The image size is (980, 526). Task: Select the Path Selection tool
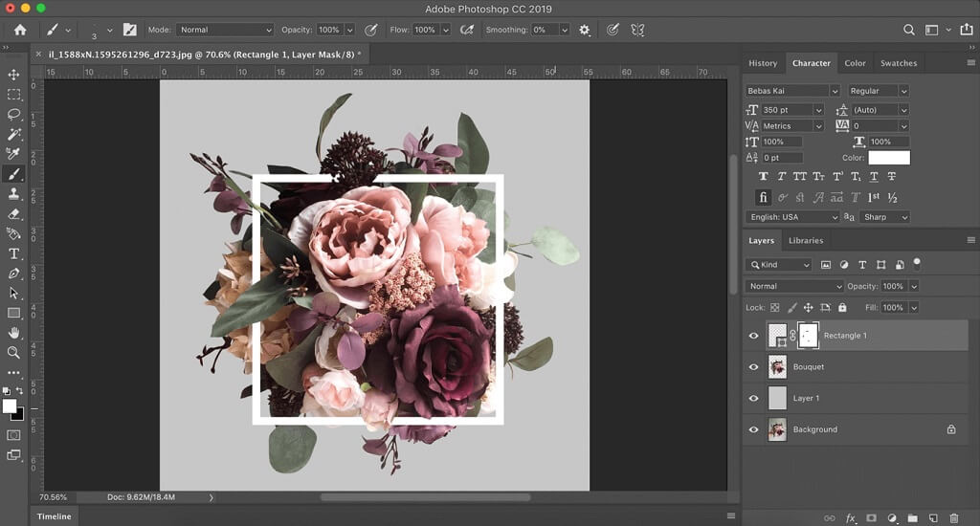coord(13,293)
